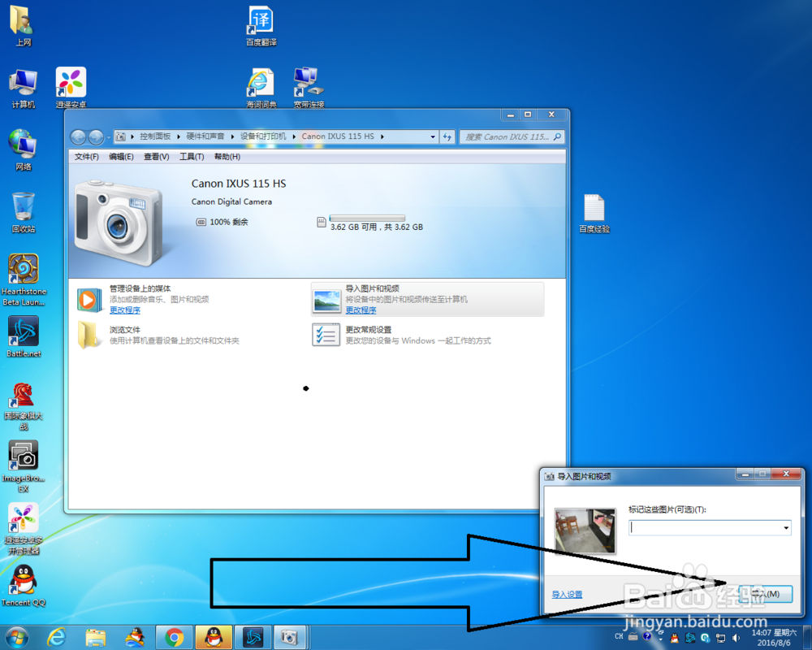Open the file explorer taskbar icon
The image size is (812, 650).
click(x=95, y=638)
